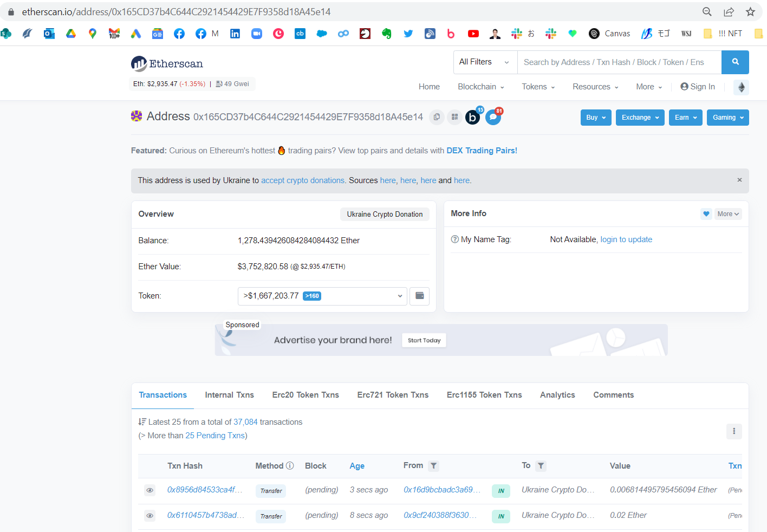Image resolution: width=767 pixels, height=532 pixels.
Task: Open the transactions table options menu
Action: [734, 431]
